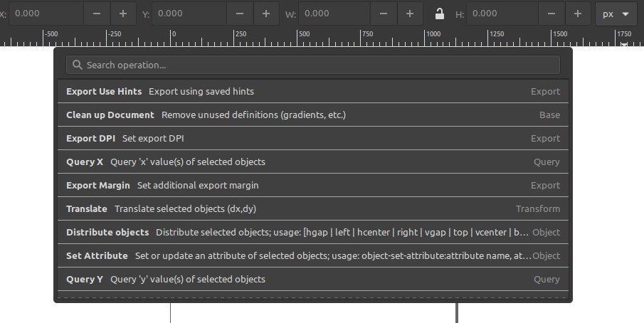Image resolution: width=644 pixels, height=323 pixels.
Task: Click plus button for Y value
Action: (x=266, y=14)
